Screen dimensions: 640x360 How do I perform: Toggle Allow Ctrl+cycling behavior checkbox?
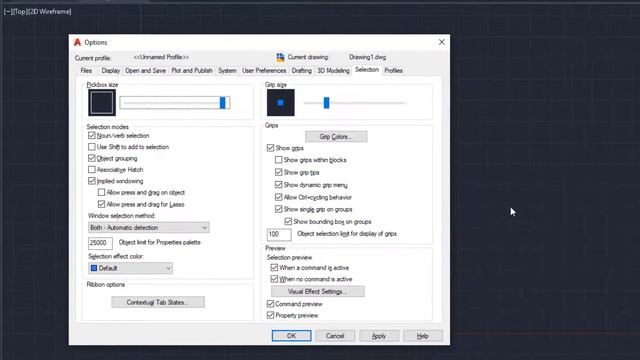click(x=278, y=197)
